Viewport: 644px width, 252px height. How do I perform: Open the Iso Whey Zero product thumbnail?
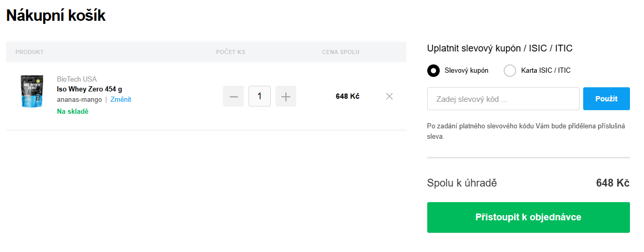[x=31, y=91]
